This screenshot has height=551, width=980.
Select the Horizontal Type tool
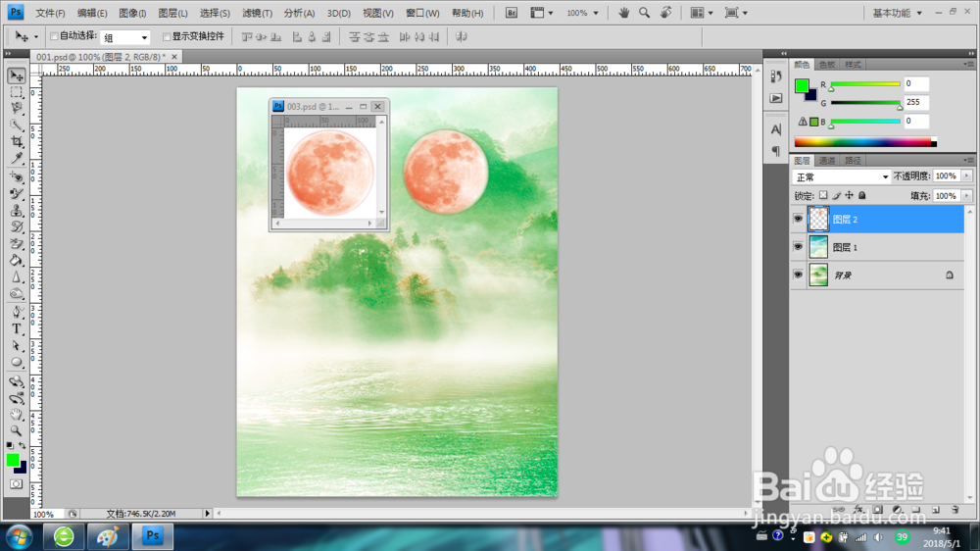pos(17,329)
